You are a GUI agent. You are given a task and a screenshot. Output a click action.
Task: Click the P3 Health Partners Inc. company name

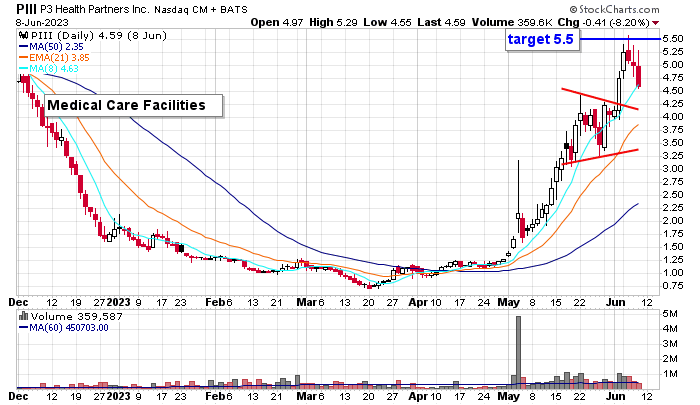click(95, 9)
